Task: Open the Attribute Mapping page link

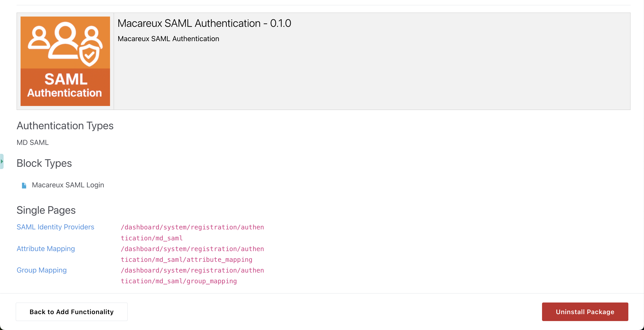Action: point(46,248)
